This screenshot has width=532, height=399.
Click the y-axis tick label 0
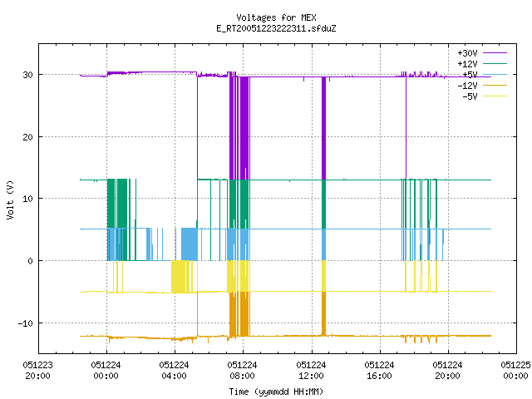30,261
